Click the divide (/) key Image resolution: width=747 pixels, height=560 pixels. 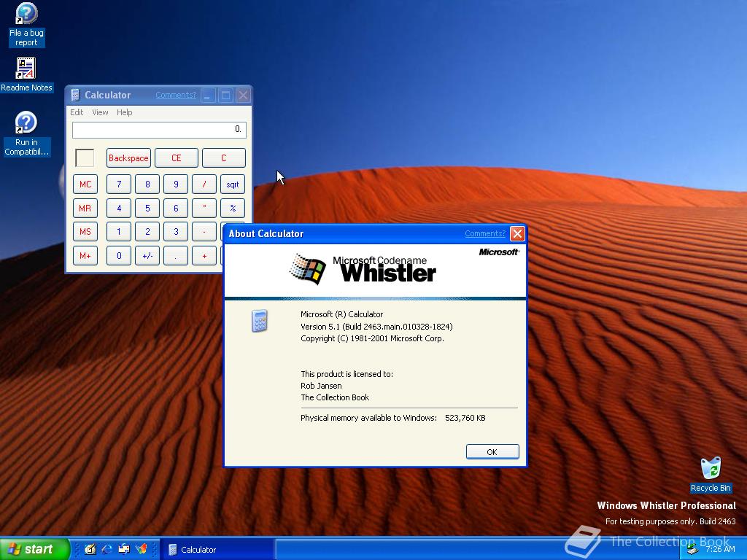click(x=204, y=184)
